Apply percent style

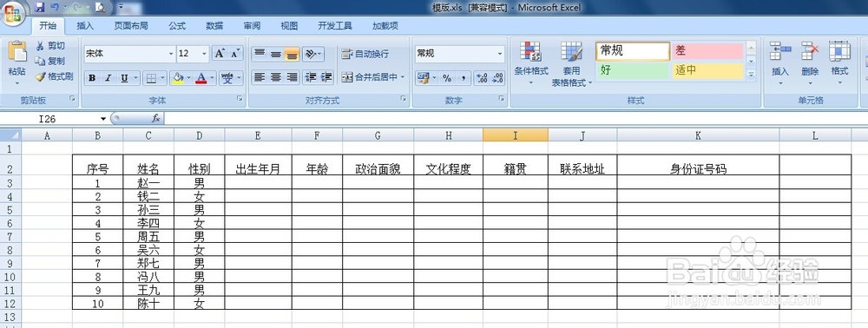click(x=447, y=78)
